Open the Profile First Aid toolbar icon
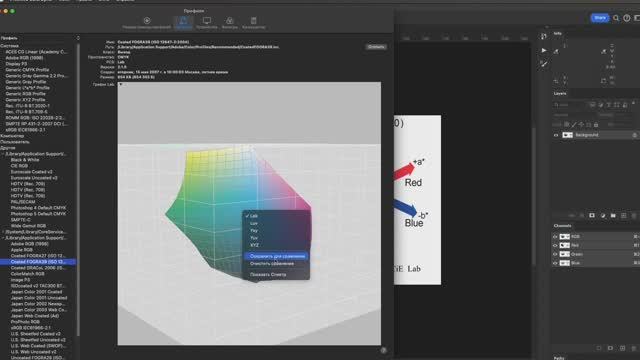The height and width of the screenshot is (360, 640). tap(147, 23)
